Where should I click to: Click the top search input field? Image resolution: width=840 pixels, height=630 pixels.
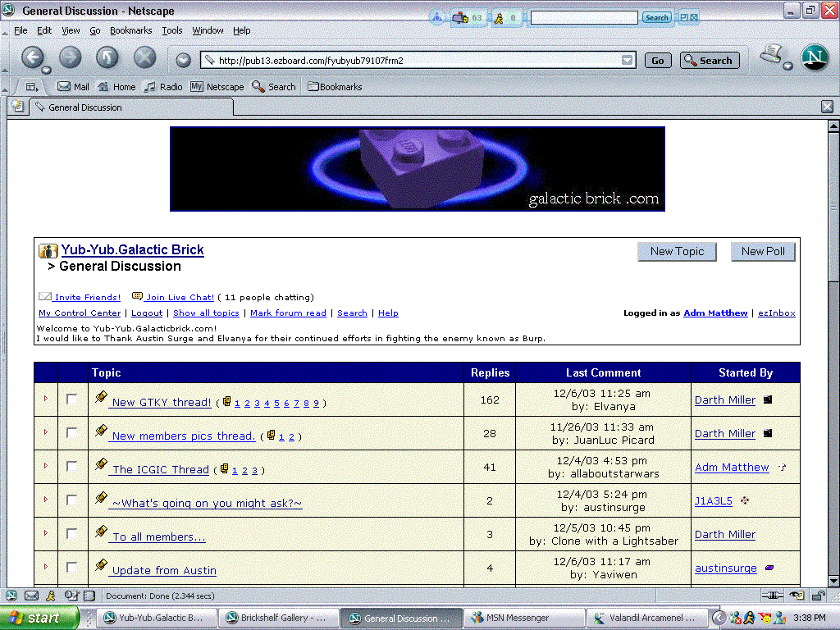[x=584, y=18]
